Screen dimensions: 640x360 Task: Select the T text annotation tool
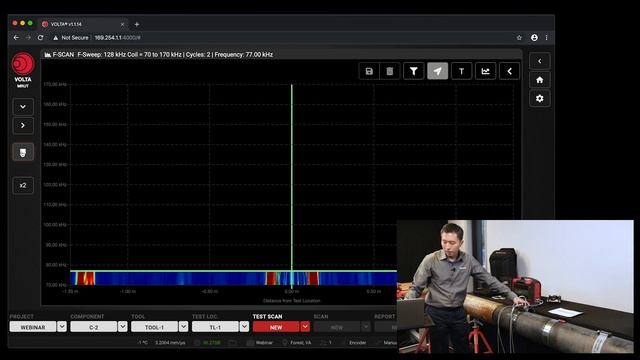tap(462, 71)
